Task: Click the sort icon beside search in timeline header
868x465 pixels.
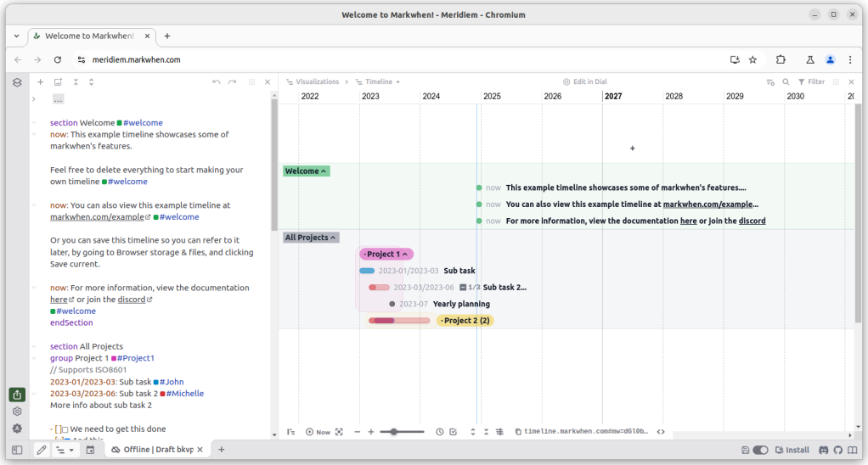Action: tap(770, 81)
